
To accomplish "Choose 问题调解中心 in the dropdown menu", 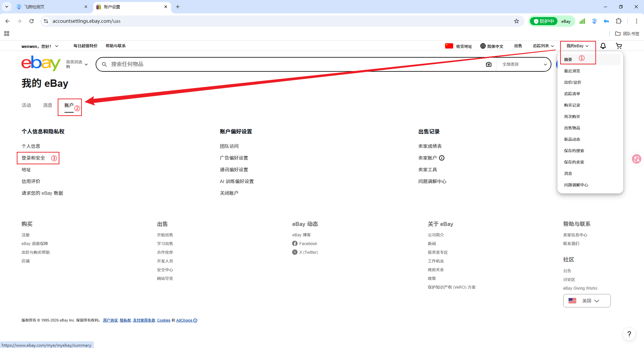I will tap(576, 185).
